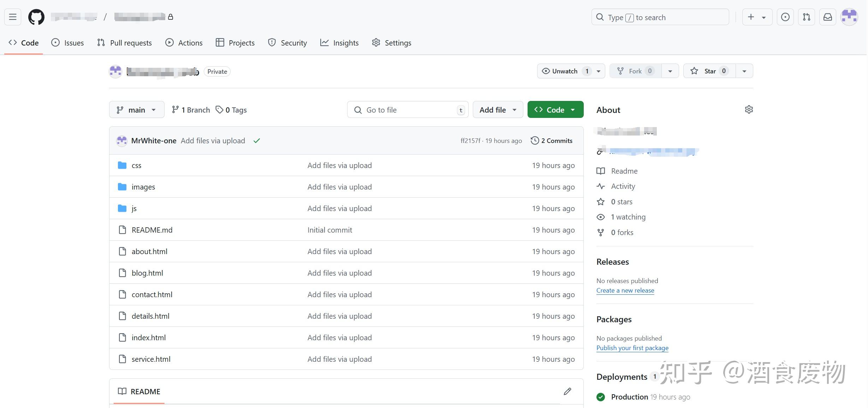
Task: Open the notifications inbox icon
Action: tap(827, 17)
